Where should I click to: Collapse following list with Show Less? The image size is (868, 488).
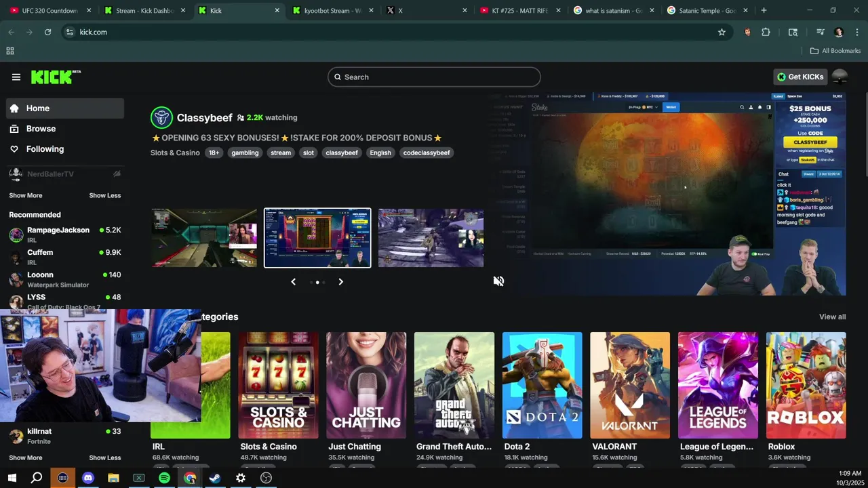click(x=105, y=195)
